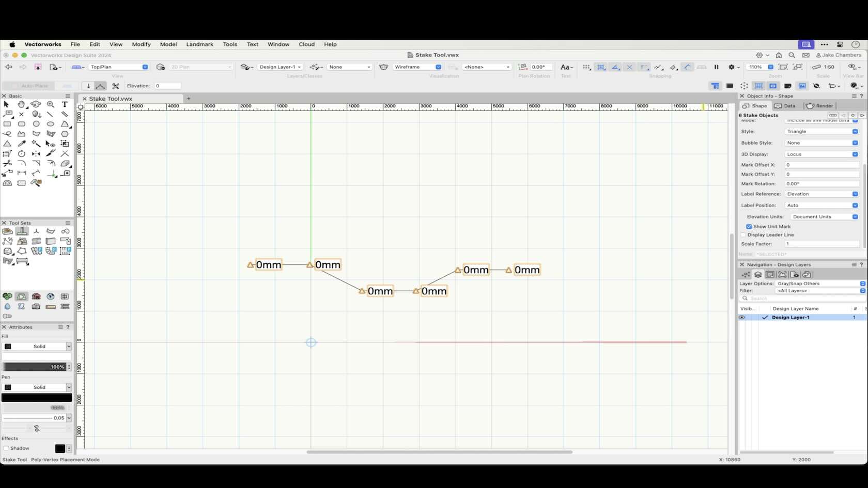Toggle visibility eye for Design Layer-1
The width and height of the screenshot is (868, 488).
(x=742, y=318)
